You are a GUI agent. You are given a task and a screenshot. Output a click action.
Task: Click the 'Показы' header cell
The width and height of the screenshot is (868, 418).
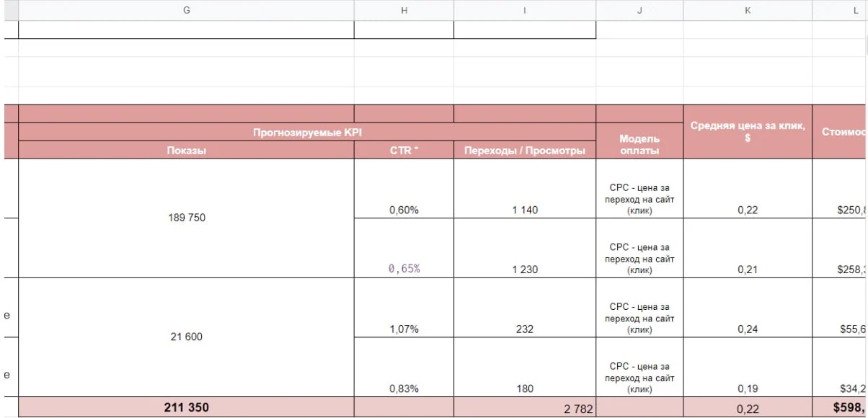(187, 150)
